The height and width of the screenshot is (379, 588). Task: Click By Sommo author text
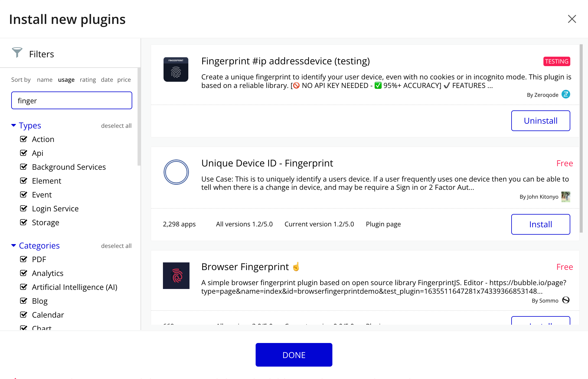tap(545, 301)
